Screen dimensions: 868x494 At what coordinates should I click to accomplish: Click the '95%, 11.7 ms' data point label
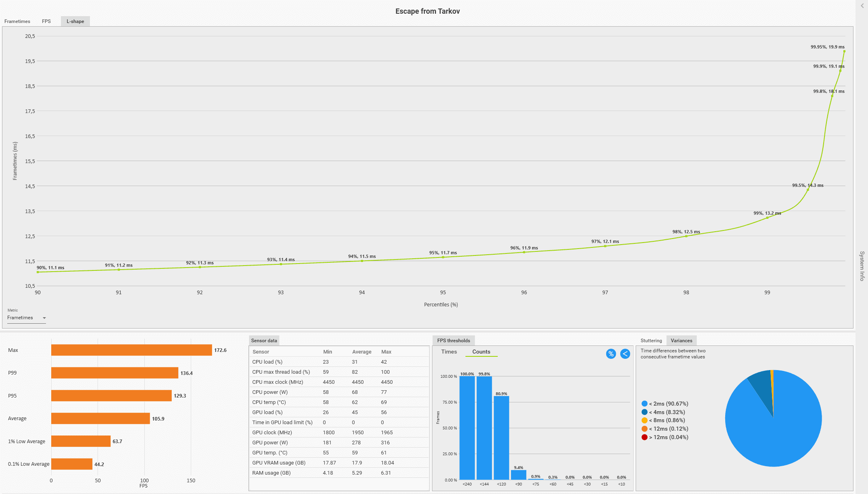[443, 253]
